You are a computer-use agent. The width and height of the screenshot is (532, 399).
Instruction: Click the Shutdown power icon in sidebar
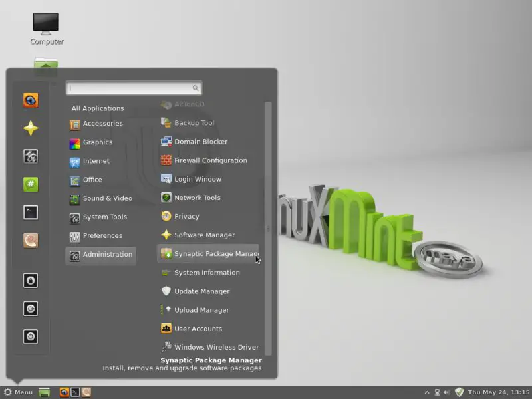coord(31,336)
